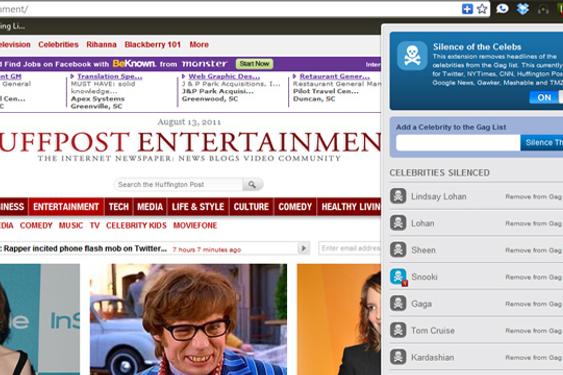The height and width of the screenshot is (375, 563).
Task: Open Web Graphic Des... job listing
Action: tap(224, 76)
